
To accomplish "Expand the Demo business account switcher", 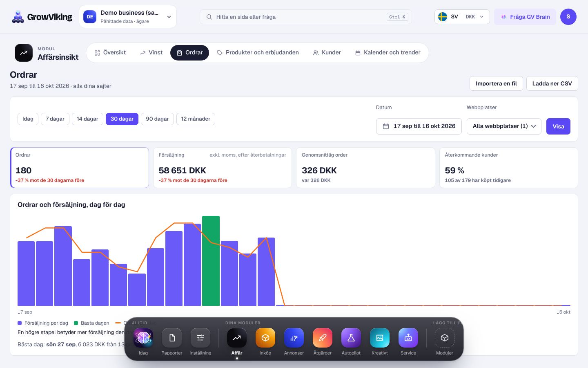I will point(128,17).
